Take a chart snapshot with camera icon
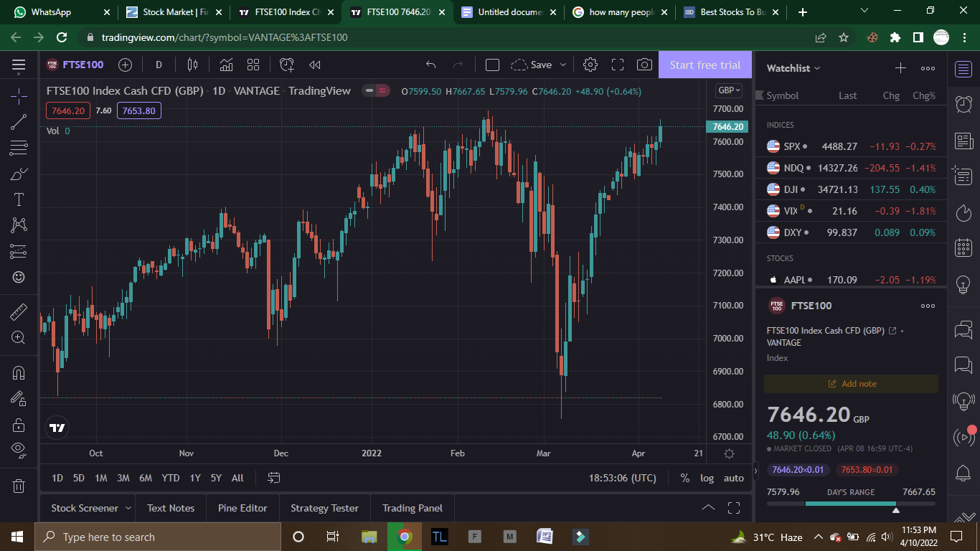The image size is (980, 551). click(x=644, y=65)
